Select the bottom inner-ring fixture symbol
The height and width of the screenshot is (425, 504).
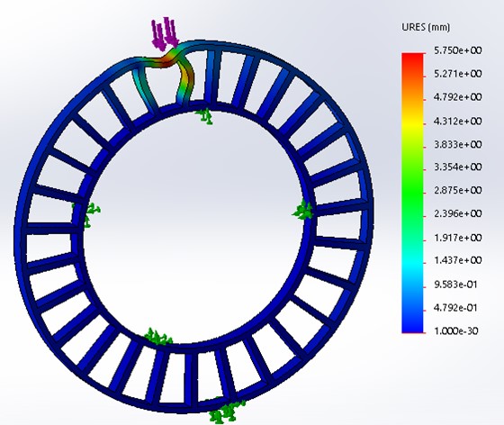157,337
